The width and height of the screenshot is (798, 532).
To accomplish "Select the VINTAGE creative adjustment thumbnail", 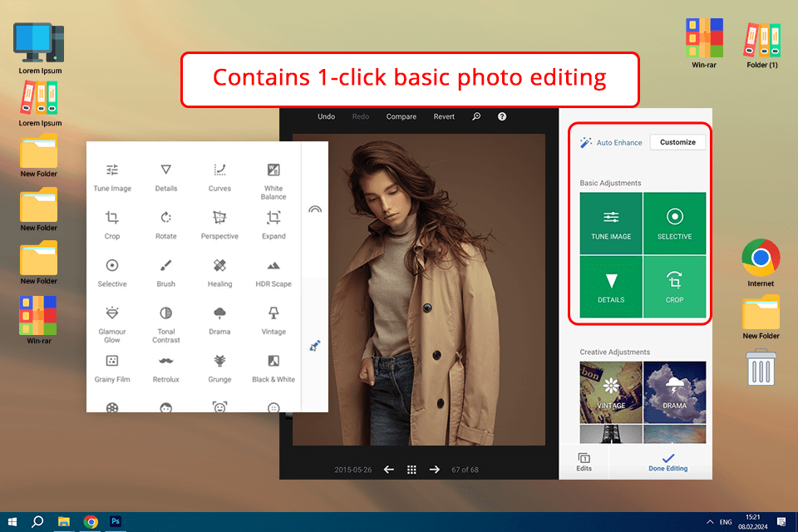I will 611,392.
